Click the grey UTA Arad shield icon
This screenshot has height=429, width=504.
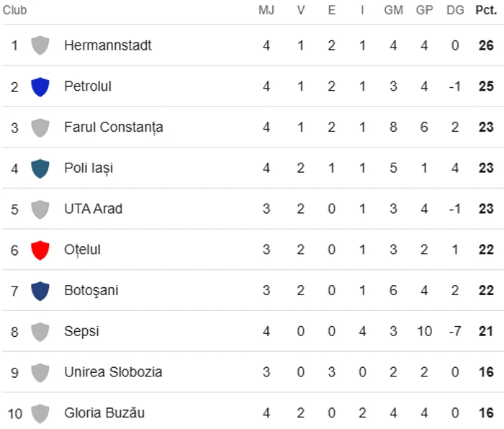click(x=40, y=209)
